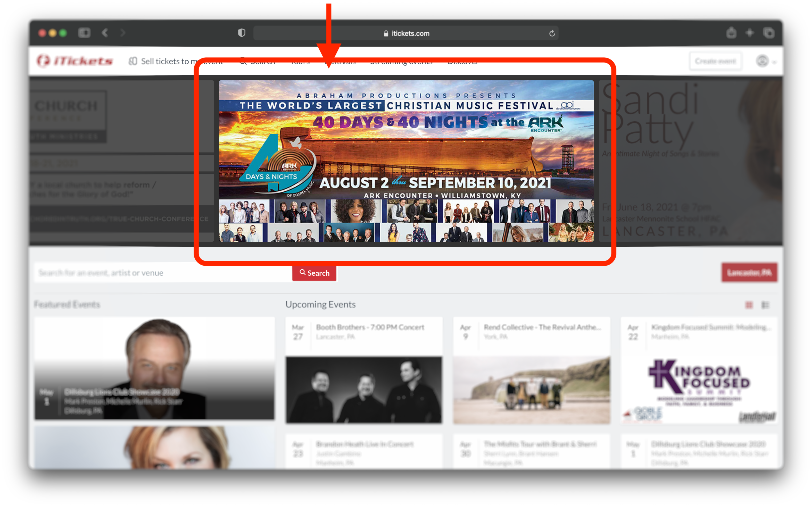The width and height of the screenshot is (812, 507).
Task: Open the Rend Collective event card
Action: coord(532,370)
